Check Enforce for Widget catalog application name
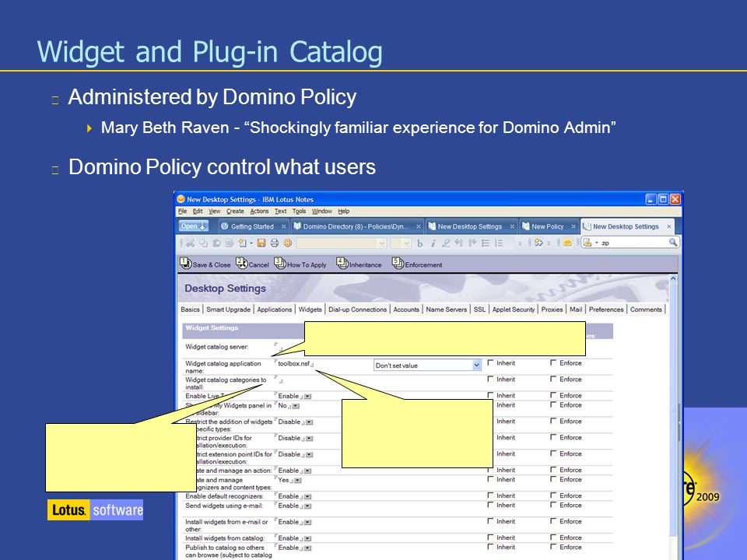Image resolution: width=747 pixels, height=560 pixels. (x=553, y=363)
